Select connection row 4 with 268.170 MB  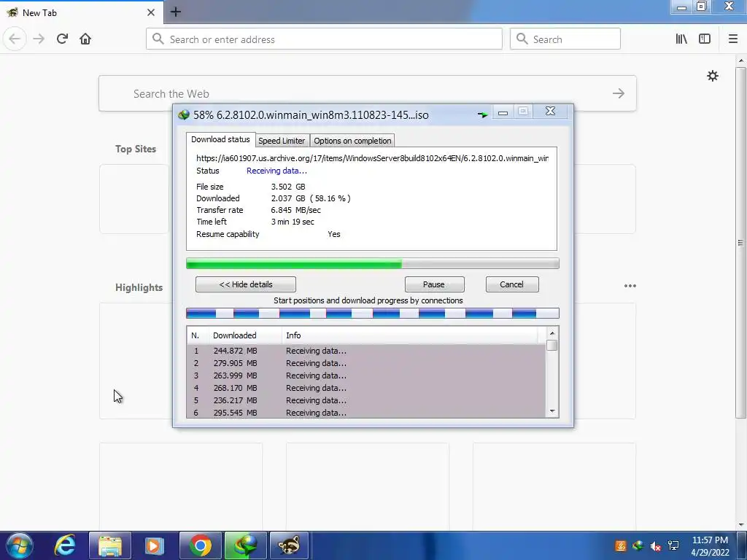pyautogui.click(x=366, y=388)
